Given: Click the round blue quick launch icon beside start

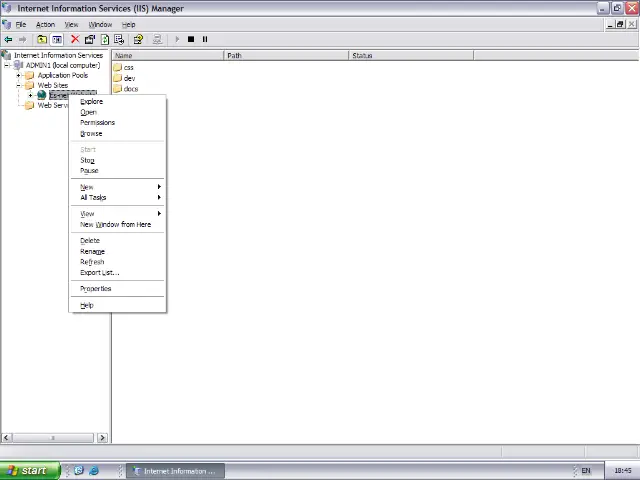Looking at the screenshot, I should (79, 470).
